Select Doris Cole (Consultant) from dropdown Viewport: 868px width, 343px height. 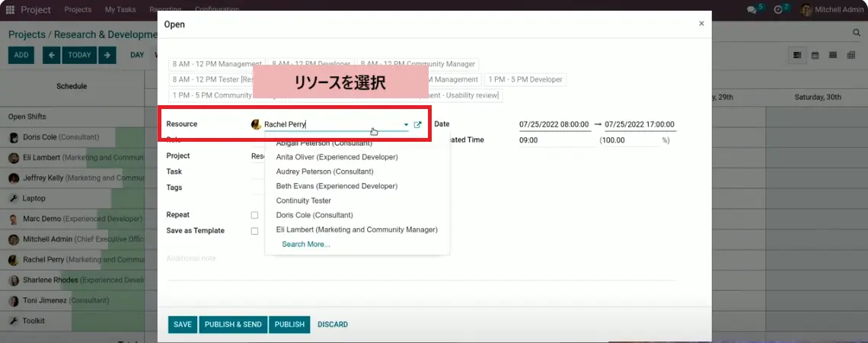pyautogui.click(x=314, y=215)
